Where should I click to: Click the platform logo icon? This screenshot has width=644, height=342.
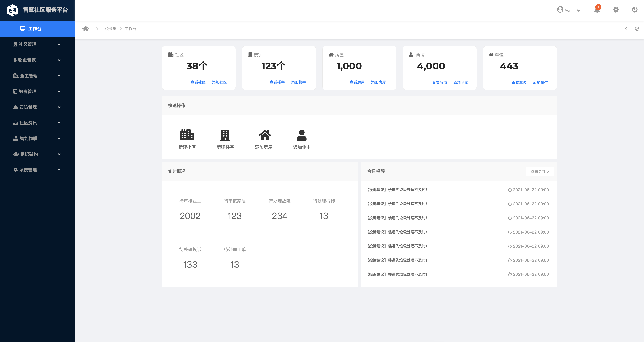12,10
